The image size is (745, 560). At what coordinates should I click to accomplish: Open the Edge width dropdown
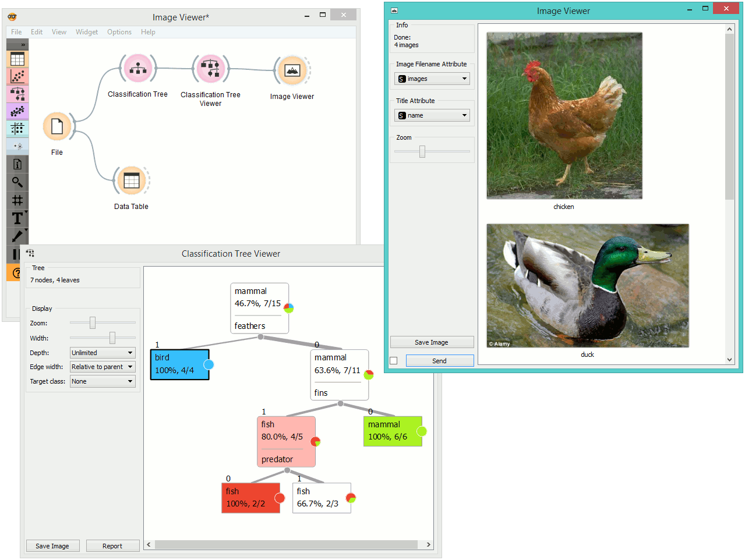coord(103,367)
